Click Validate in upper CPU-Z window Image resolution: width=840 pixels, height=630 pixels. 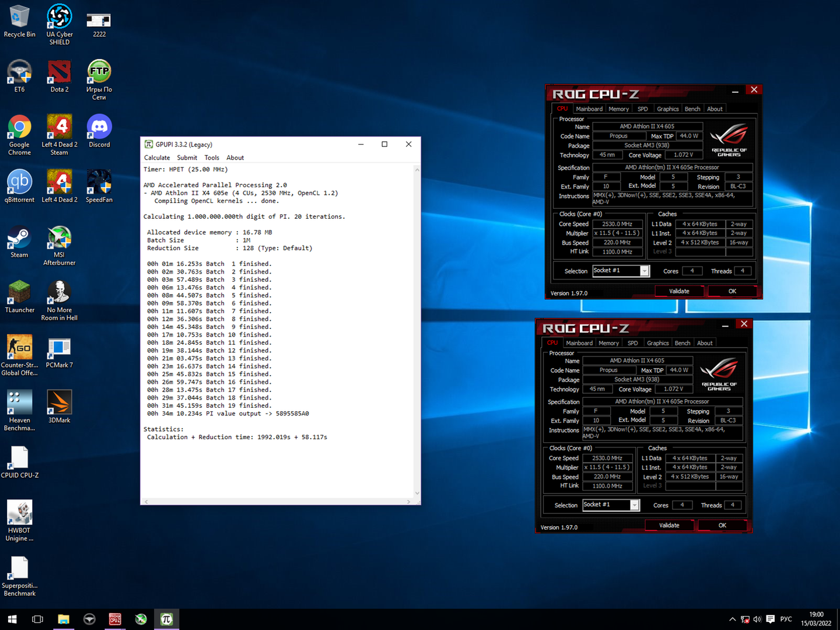(679, 291)
